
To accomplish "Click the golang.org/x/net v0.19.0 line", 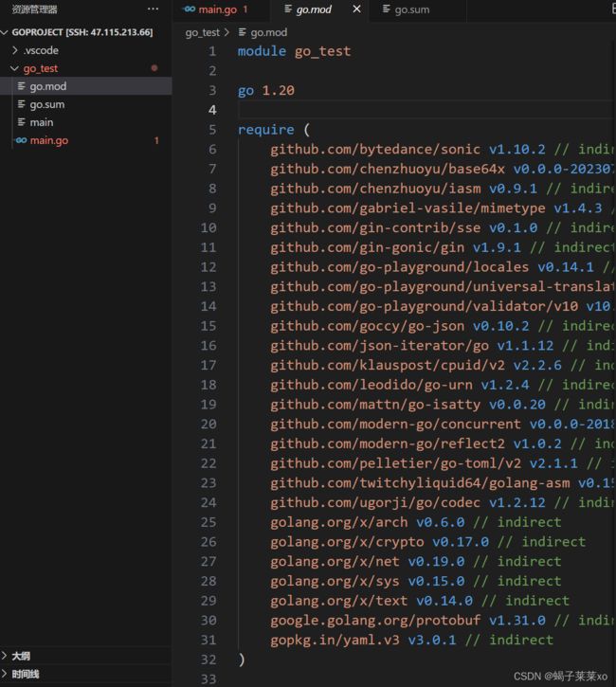I will 416,562.
